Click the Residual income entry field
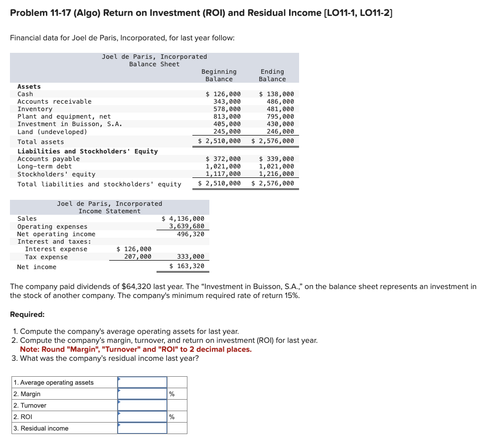The height and width of the screenshot is (448, 485). [x=142, y=428]
